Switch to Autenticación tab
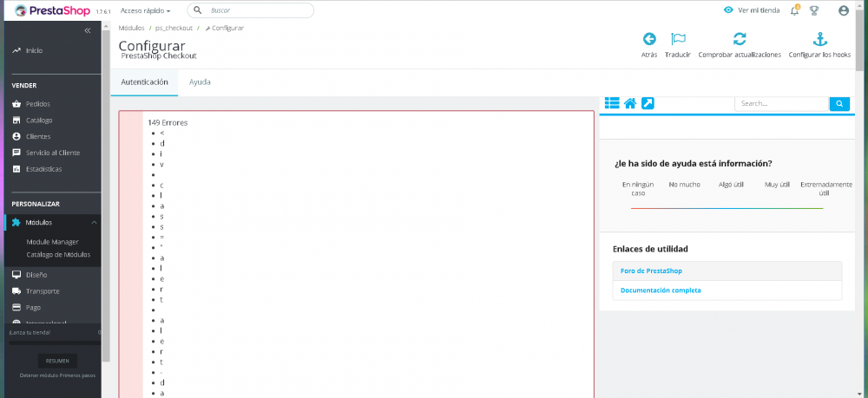The width and height of the screenshot is (868, 398). tap(144, 82)
